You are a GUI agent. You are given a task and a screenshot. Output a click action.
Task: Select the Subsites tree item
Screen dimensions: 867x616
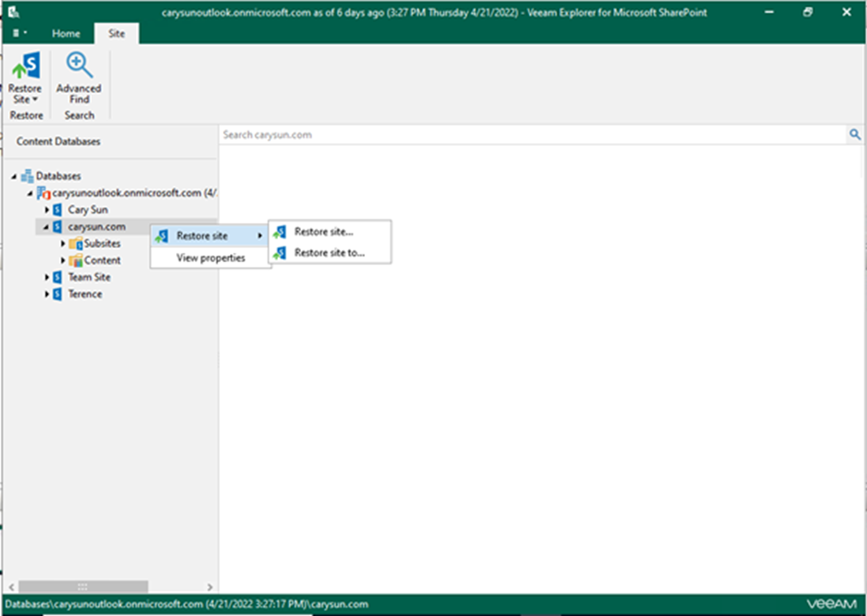coord(103,243)
